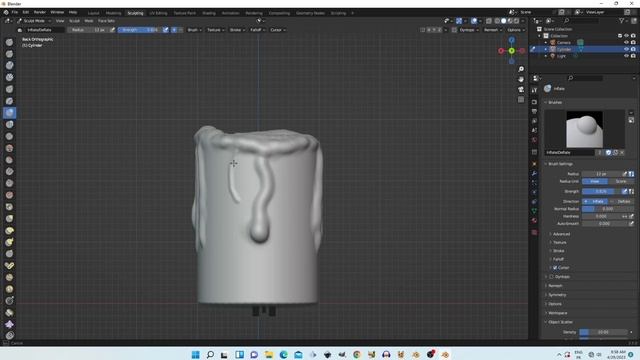640x360 pixels.
Task: Open the Modifiers wrench properties tab
Action: [x=534, y=173]
